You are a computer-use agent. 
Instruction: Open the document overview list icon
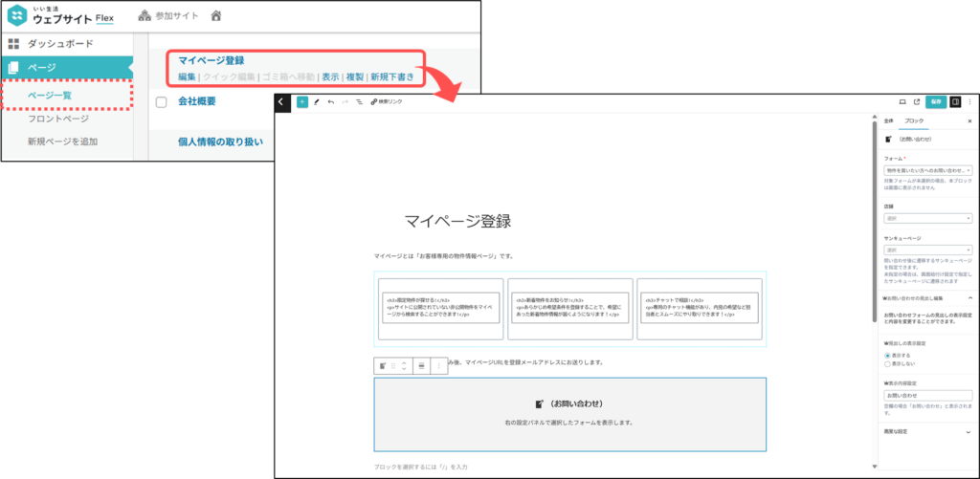click(359, 101)
